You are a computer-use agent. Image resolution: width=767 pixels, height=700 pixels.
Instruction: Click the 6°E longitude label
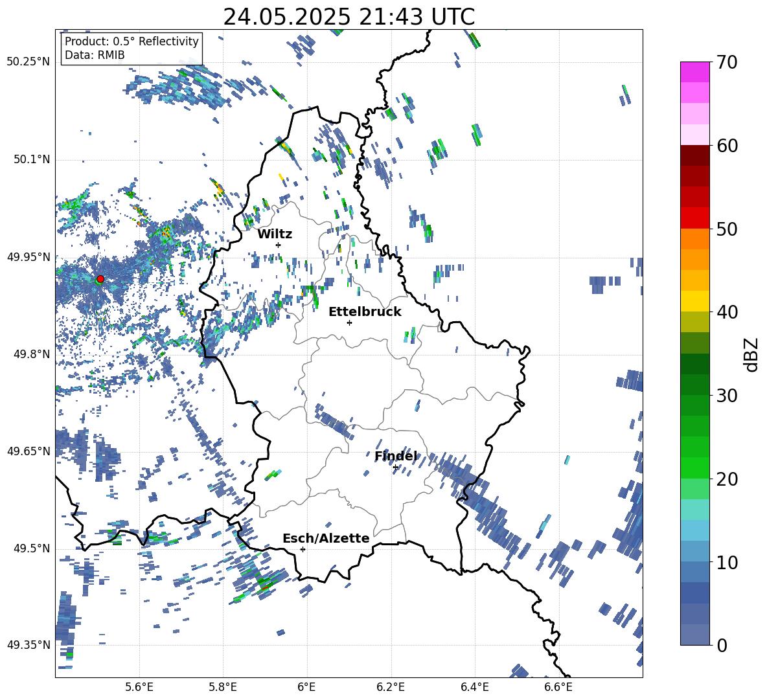click(306, 687)
